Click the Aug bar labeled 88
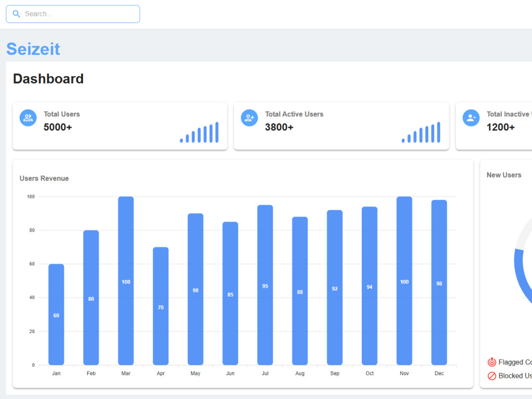The image size is (532, 399). point(300,291)
